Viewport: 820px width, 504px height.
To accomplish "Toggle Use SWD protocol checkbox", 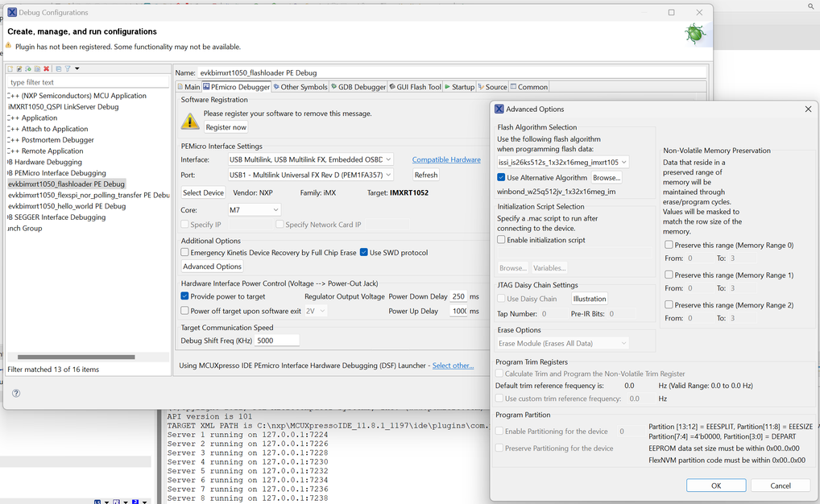I will (x=364, y=253).
